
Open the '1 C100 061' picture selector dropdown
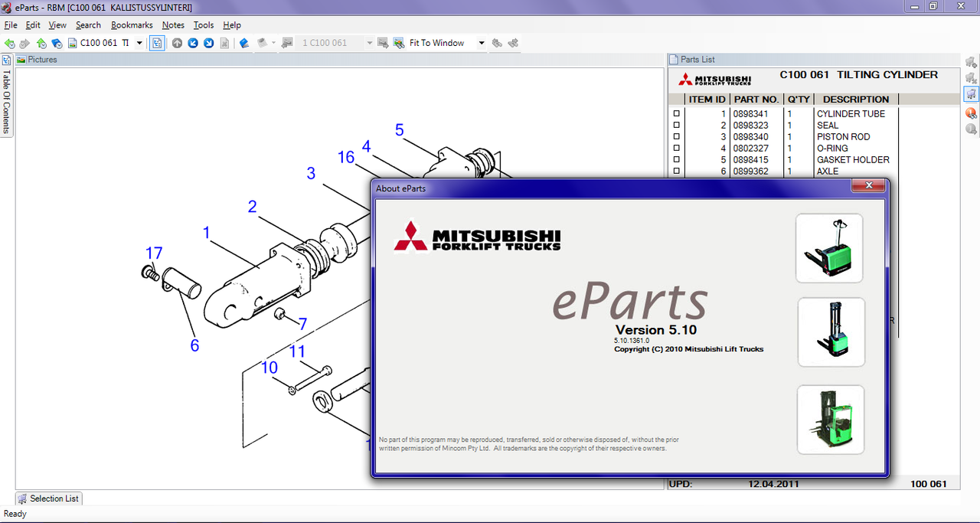pos(369,44)
